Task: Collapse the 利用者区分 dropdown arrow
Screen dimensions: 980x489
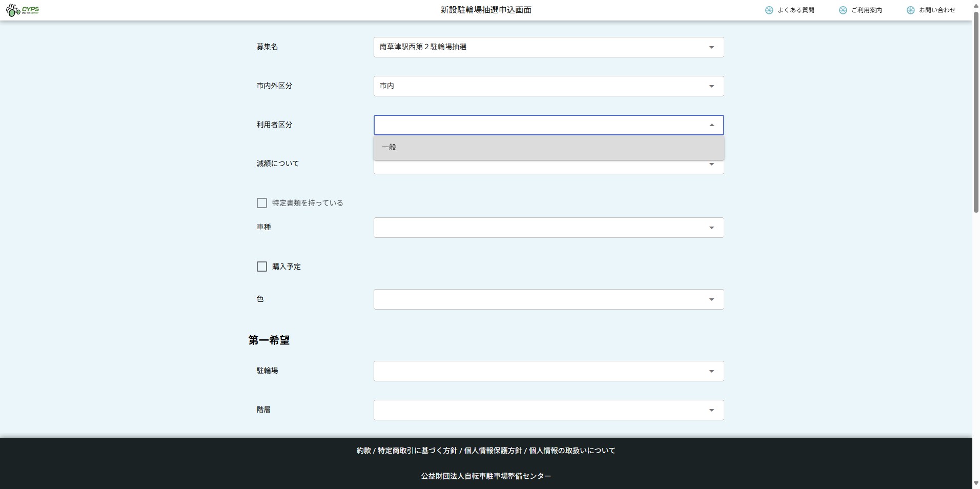Action: point(711,125)
